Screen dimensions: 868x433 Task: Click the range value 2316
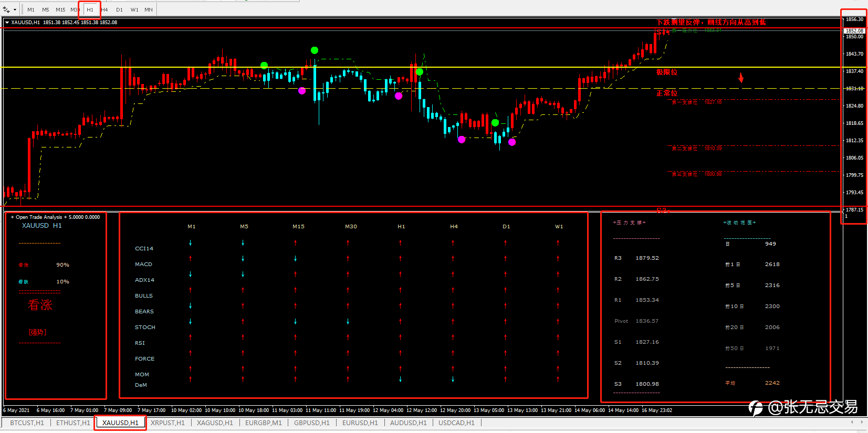pyautogui.click(x=772, y=286)
